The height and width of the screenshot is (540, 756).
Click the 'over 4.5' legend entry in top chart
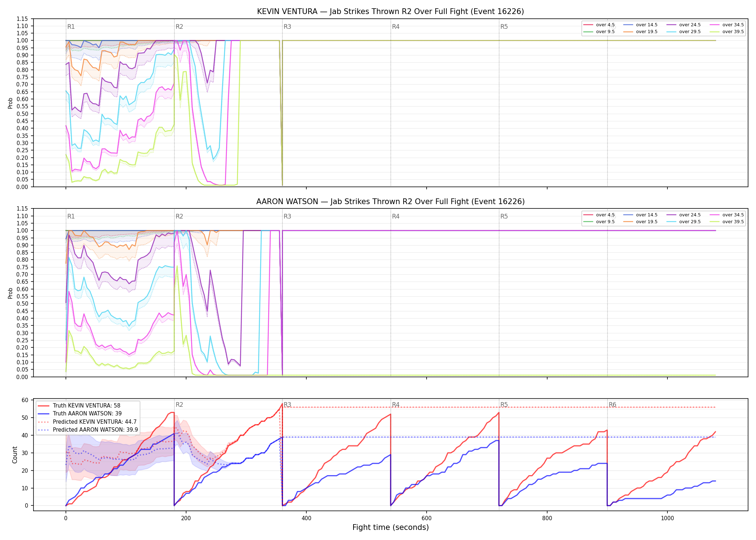599,25
